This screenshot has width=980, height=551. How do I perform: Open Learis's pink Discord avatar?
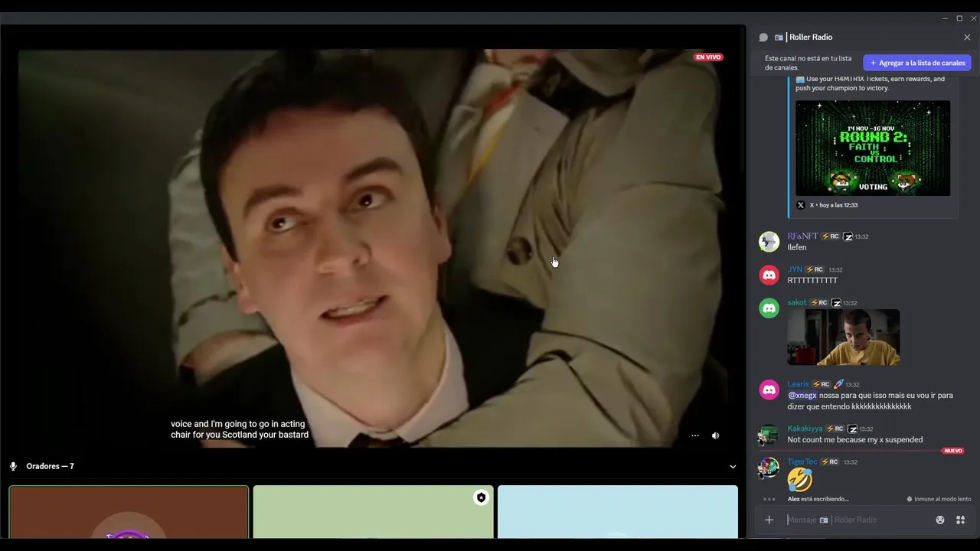(x=769, y=390)
